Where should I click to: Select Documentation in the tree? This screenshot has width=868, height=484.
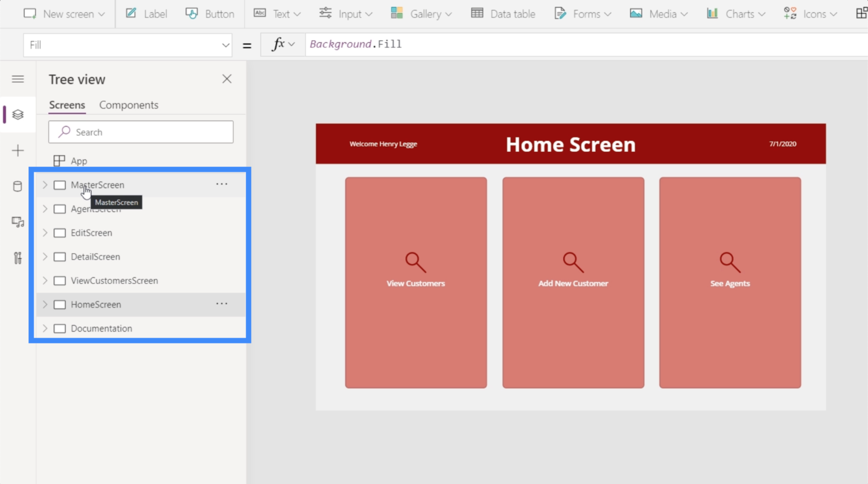[x=101, y=329]
